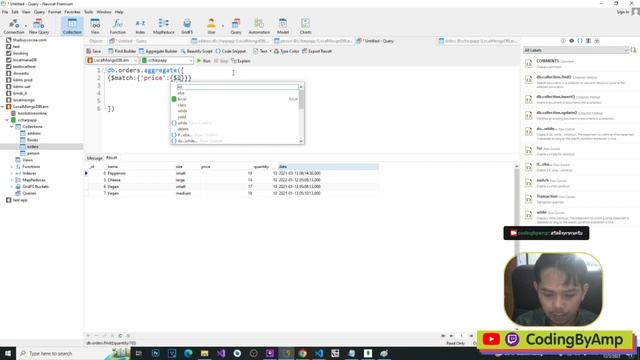Image resolution: width=640 pixels, height=360 pixels.
Task: Select the Queries tree node
Action: tap(29, 193)
